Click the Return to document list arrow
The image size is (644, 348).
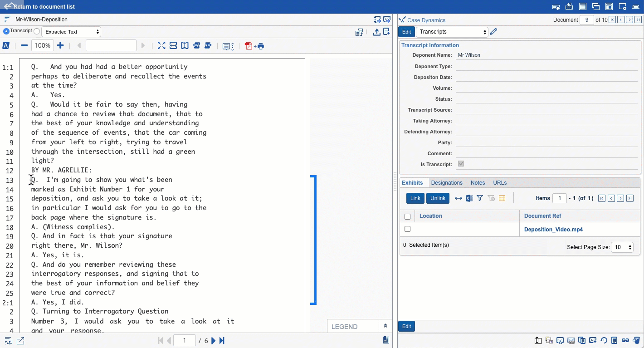(8, 6)
